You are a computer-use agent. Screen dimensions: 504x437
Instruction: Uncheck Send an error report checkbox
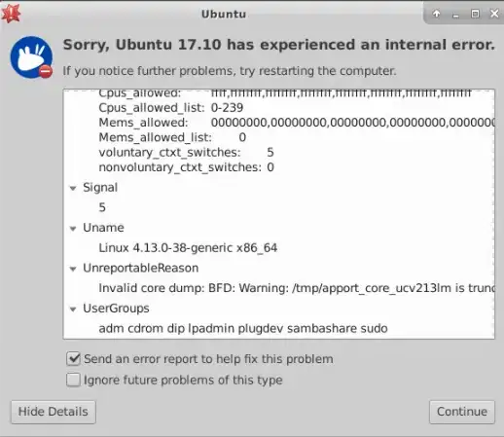tap(74, 359)
